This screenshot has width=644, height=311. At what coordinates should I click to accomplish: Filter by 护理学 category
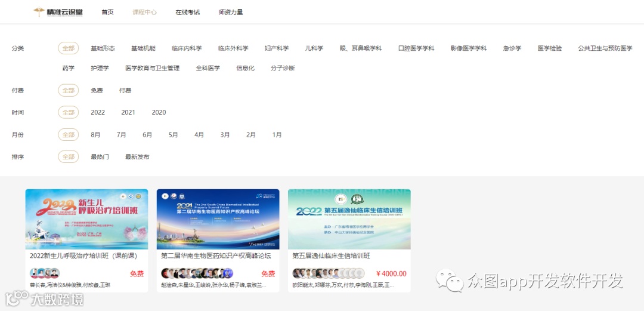click(100, 68)
